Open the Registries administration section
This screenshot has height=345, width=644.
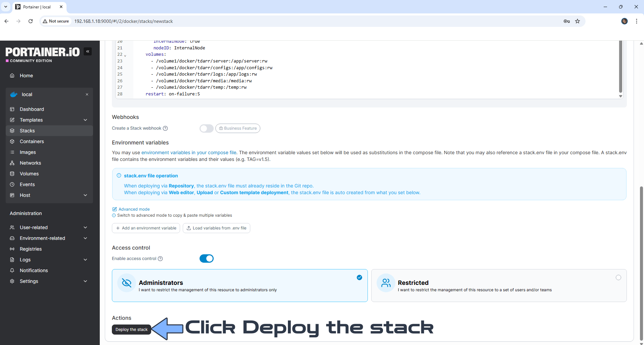(x=30, y=249)
